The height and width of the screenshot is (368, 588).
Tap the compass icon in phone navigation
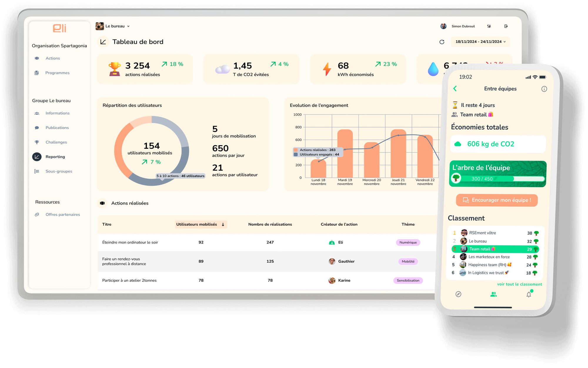tap(458, 295)
